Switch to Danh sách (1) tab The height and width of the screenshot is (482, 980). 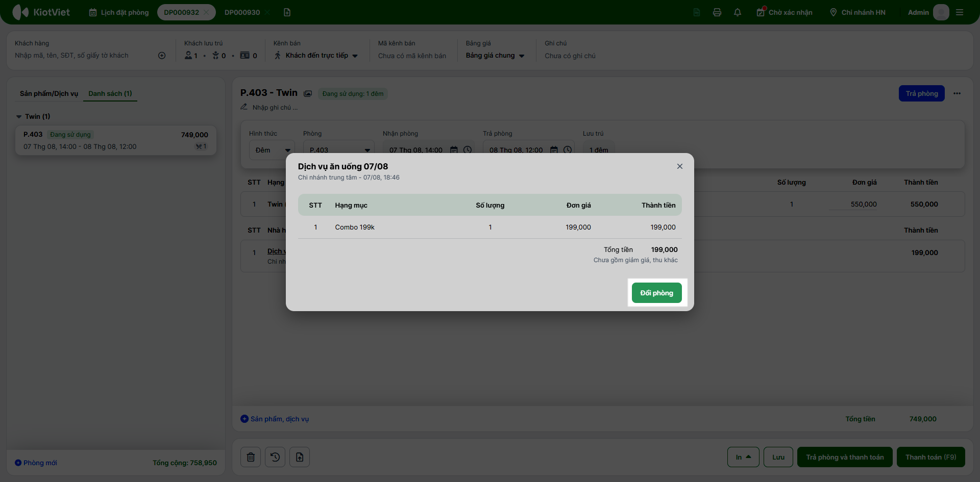[x=110, y=93]
